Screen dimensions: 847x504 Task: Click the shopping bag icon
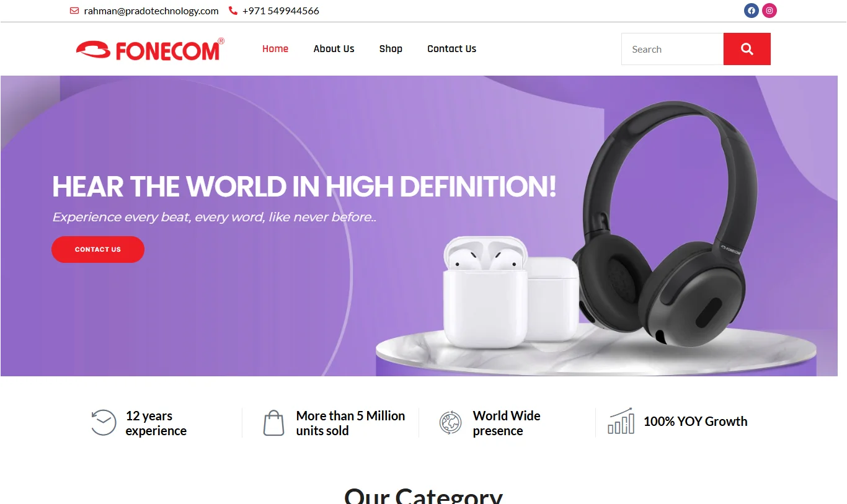(x=273, y=423)
